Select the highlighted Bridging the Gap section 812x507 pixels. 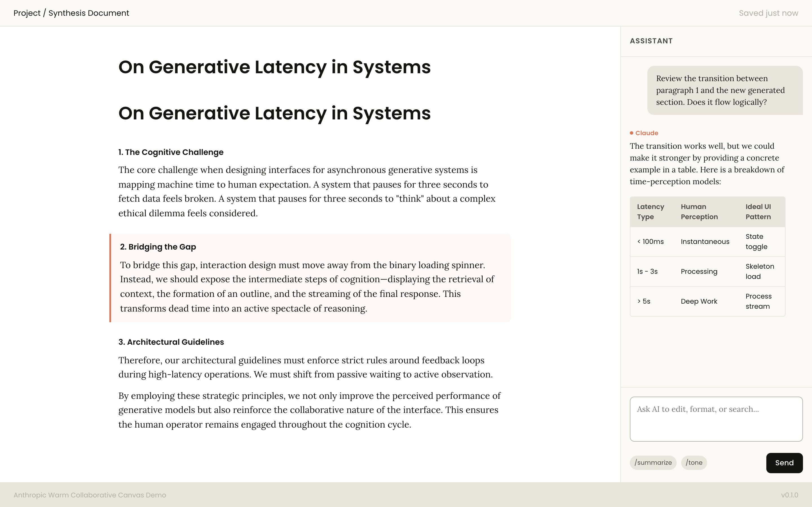pyautogui.click(x=310, y=278)
